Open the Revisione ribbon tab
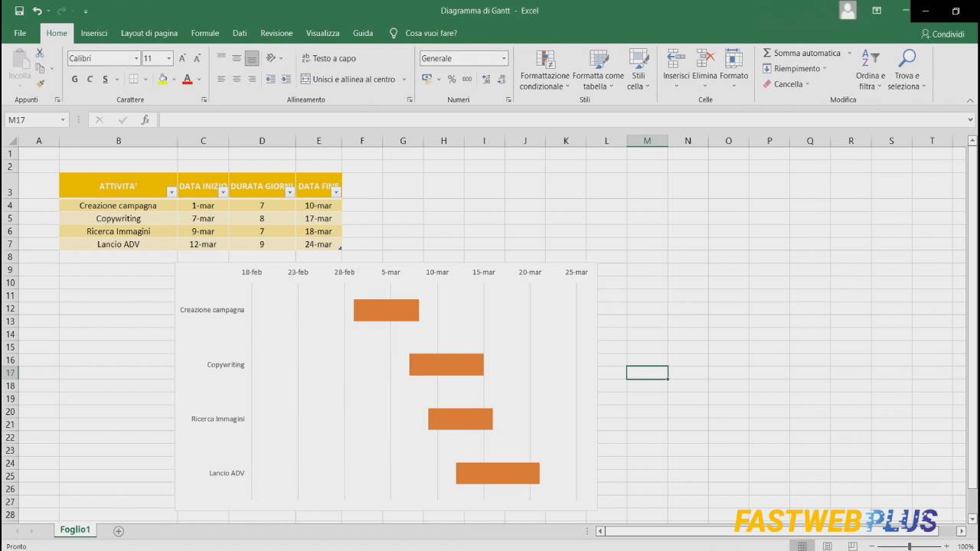The width and height of the screenshot is (980, 551). click(x=276, y=33)
